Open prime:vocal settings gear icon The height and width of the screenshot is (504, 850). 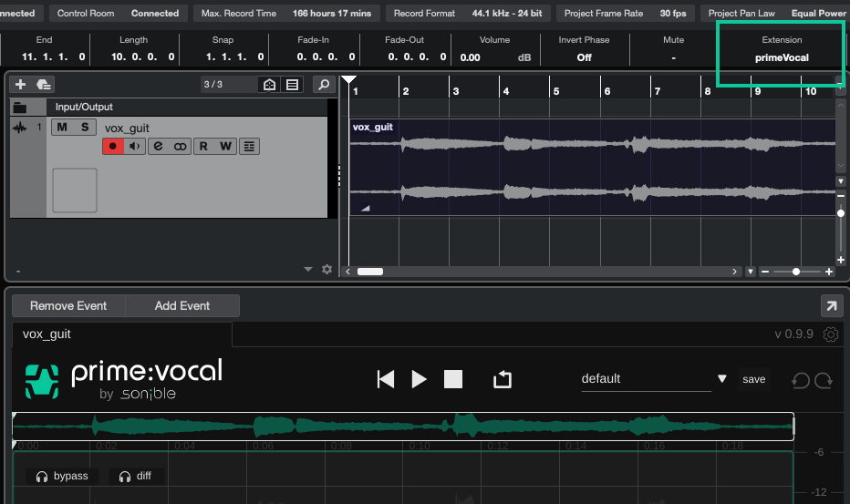pyautogui.click(x=831, y=334)
